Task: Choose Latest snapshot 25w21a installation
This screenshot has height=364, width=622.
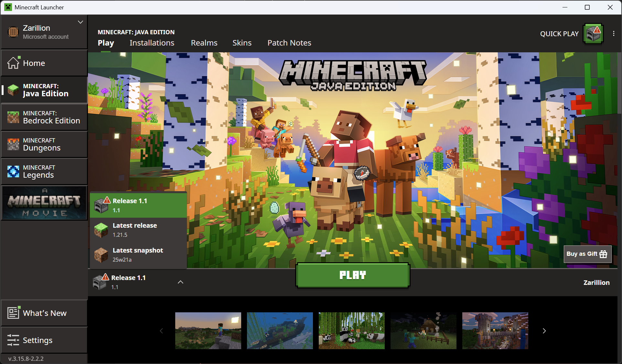Action: coord(138,255)
